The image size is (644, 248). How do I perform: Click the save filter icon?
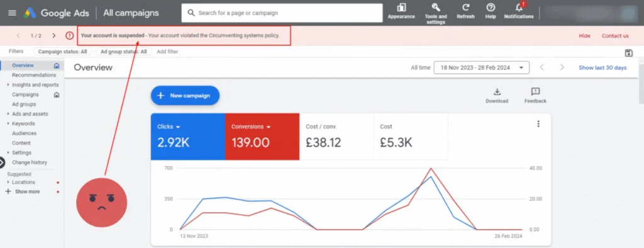(x=628, y=53)
